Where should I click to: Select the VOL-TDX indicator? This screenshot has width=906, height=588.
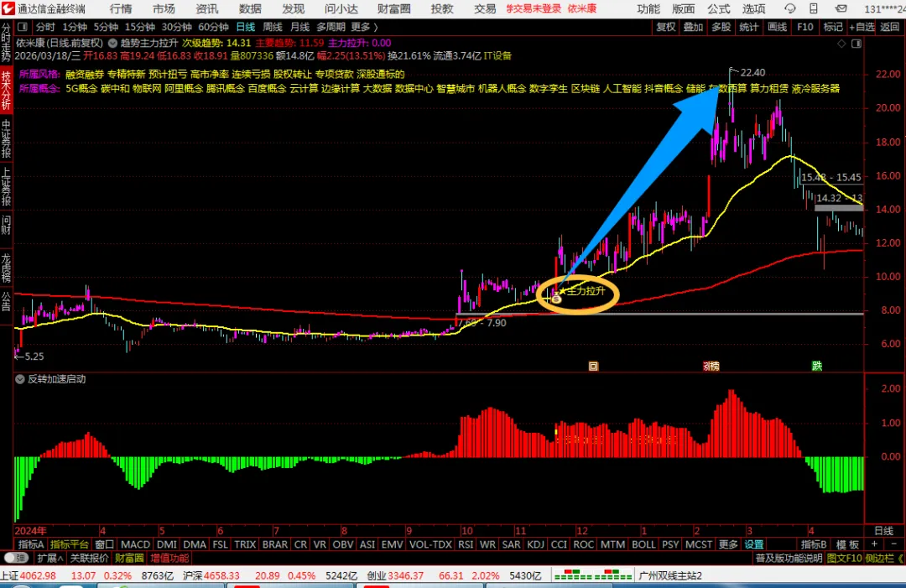pos(430,544)
